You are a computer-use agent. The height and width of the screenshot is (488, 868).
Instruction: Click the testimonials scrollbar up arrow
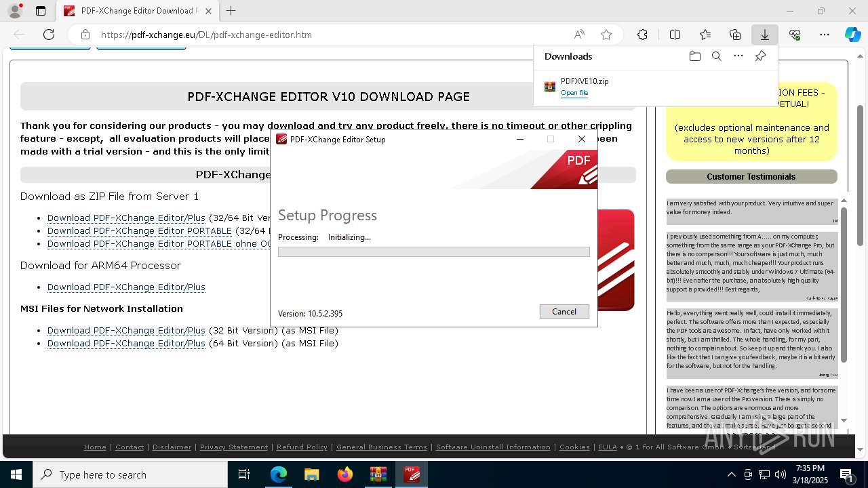844,201
